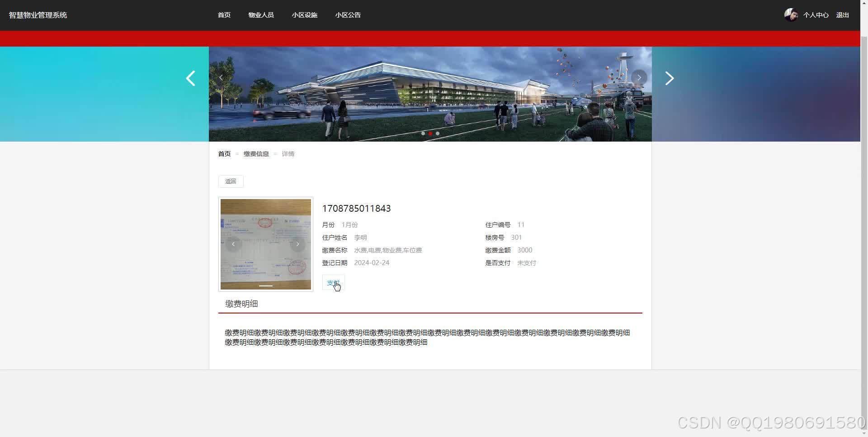Click the user avatar icon
868x437 pixels.
(x=791, y=14)
